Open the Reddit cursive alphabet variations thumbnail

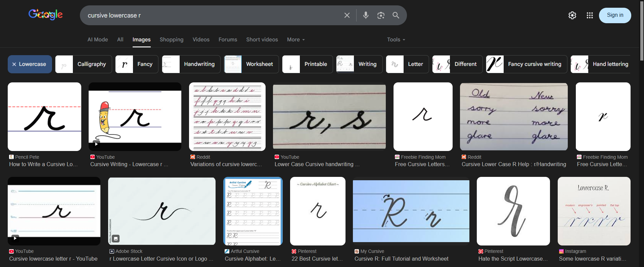click(x=227, y=117)
